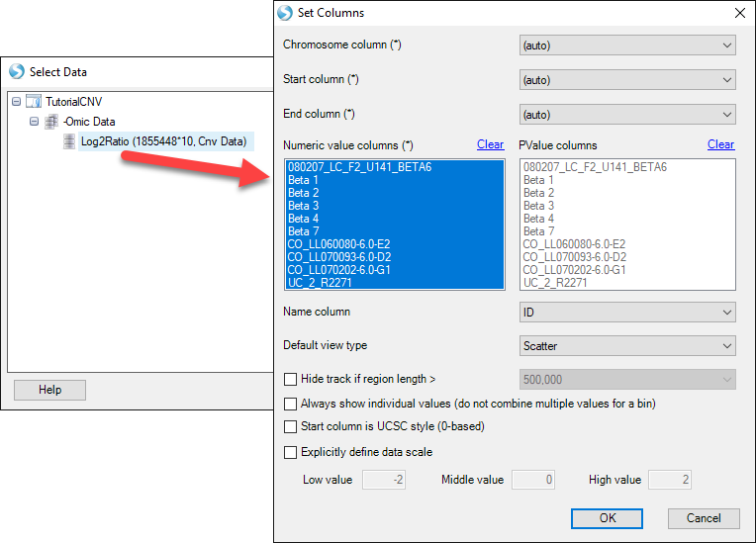Select UC_2_R2271 in PValue columns

[x=627, y=283]
